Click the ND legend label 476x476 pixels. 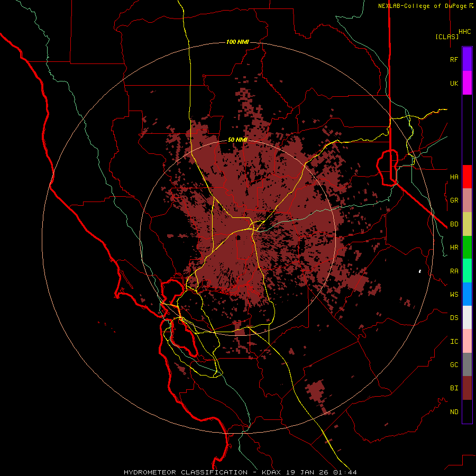454,411
